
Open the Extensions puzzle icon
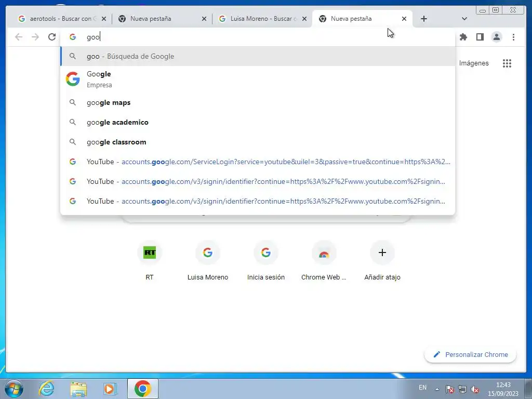[x=463, y=37]
